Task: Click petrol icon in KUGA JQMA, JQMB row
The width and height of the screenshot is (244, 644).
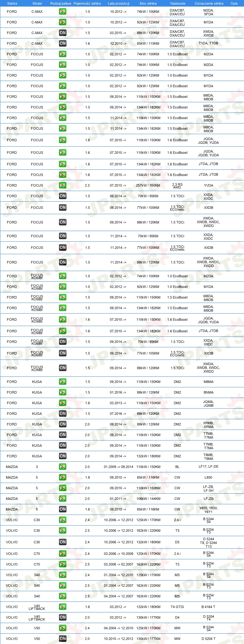Action: tap(63, 403)
